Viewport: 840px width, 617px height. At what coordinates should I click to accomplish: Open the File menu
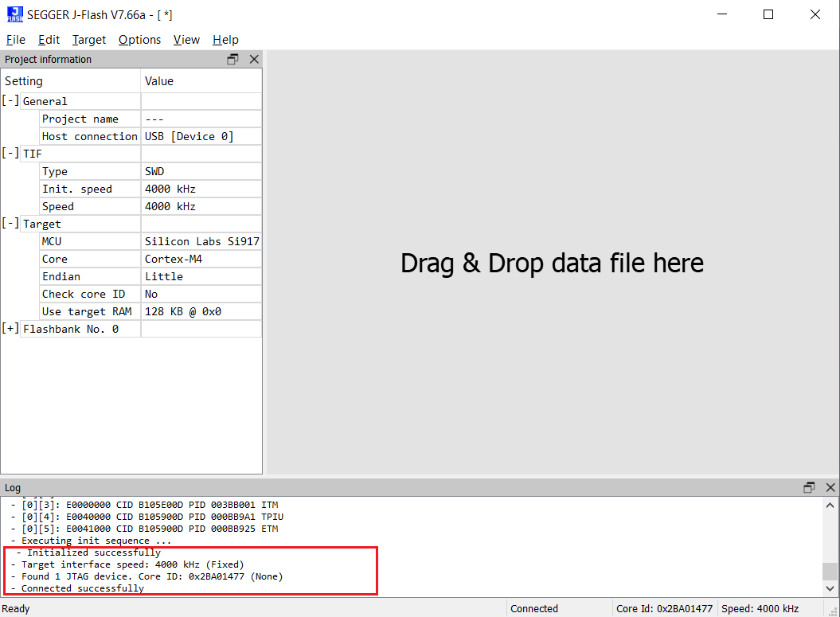pyautogui.click(x=16, y=40)
